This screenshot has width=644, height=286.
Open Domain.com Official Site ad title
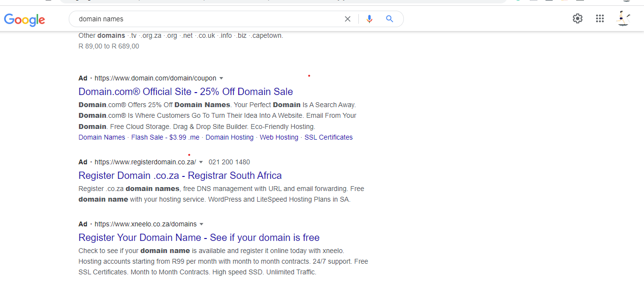(x=185, y=92)
